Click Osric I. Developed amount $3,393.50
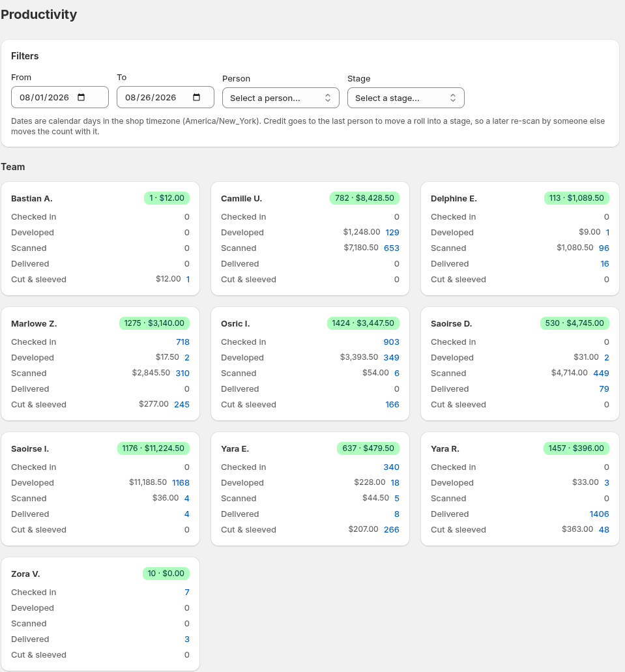This screenshot has width=625, height=672. coord(359,357)
